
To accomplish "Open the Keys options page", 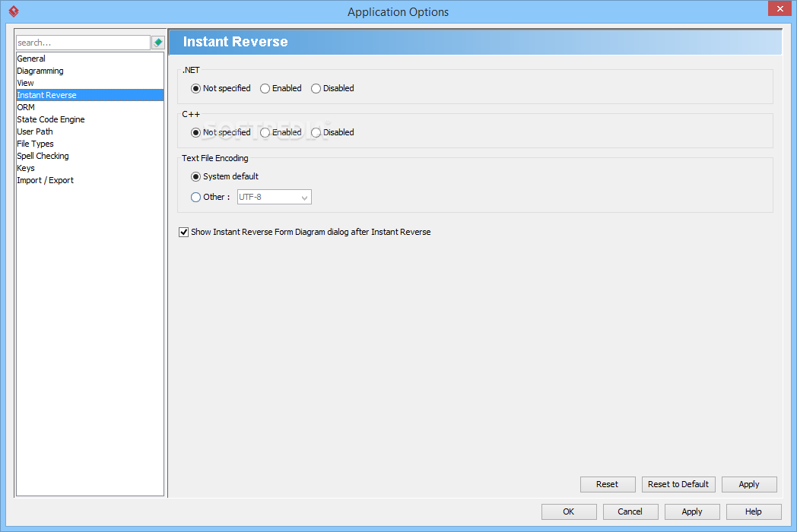I will (90, 168).
